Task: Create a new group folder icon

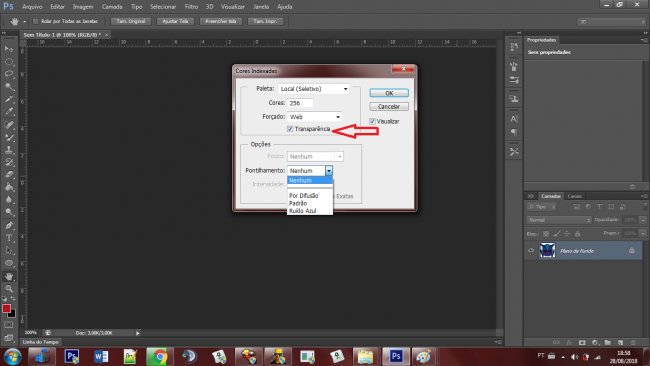Action: pyautogui.click(x=608, y=343)
